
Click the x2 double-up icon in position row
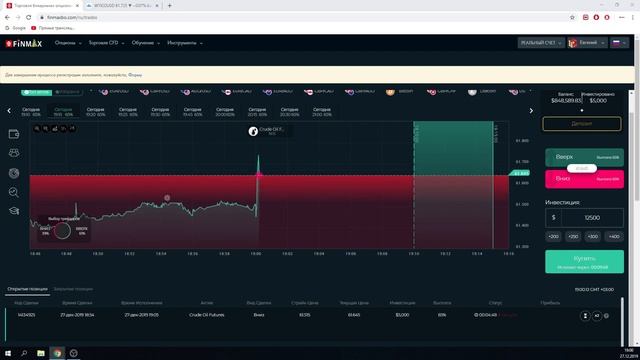(x=597, y=316)
